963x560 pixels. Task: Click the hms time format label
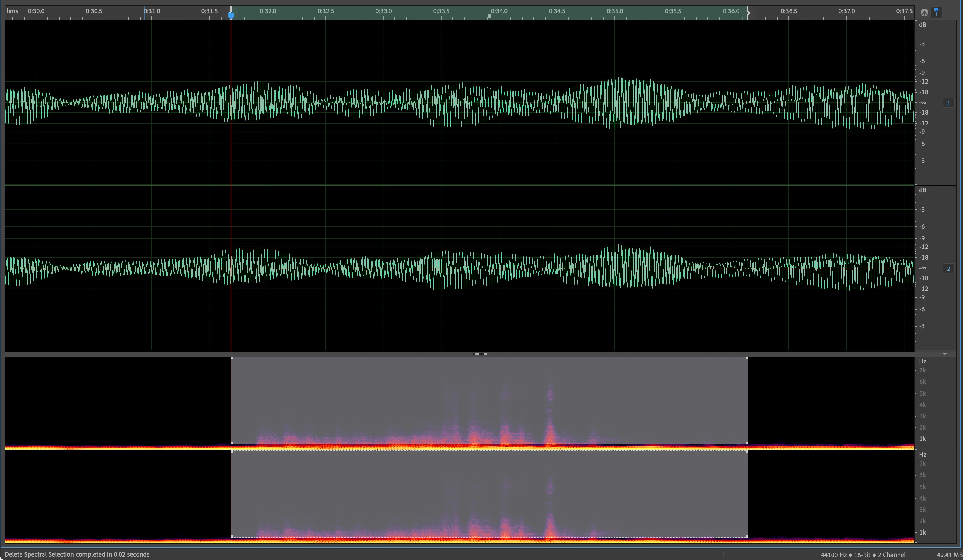pyautogui.click(x=12, y=11)
